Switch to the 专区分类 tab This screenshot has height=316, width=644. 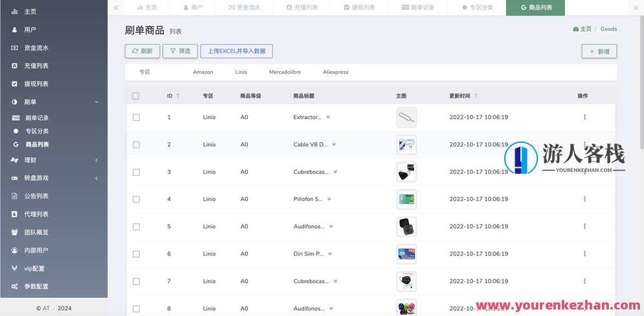click(477, 7)
